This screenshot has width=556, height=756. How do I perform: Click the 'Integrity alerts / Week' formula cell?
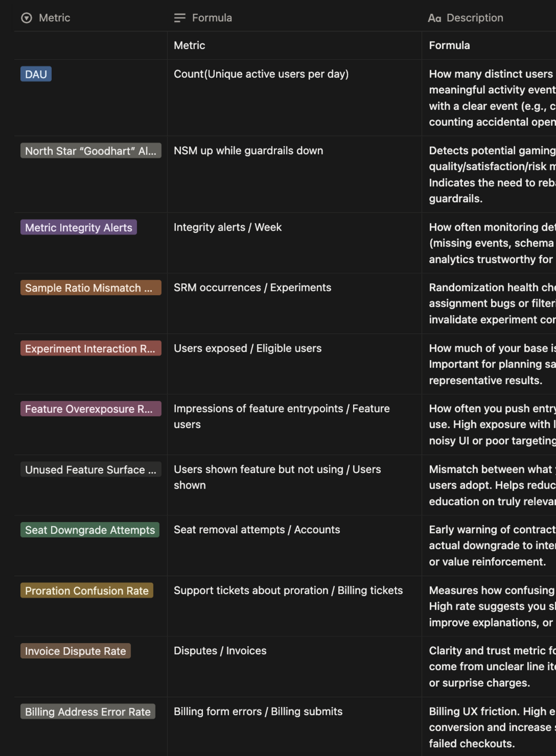point(227,227)
